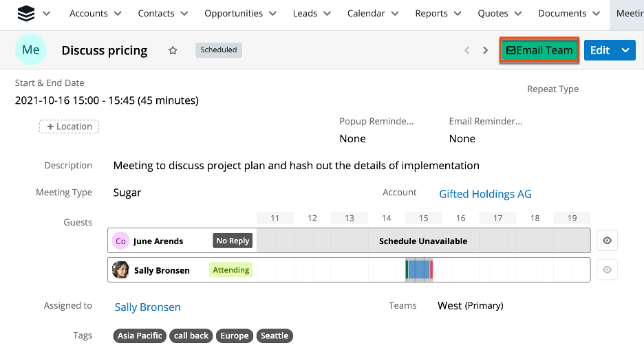Go to next record with right chevron
Viewport: 644px width, 352px height.
[x=485, y=50]
